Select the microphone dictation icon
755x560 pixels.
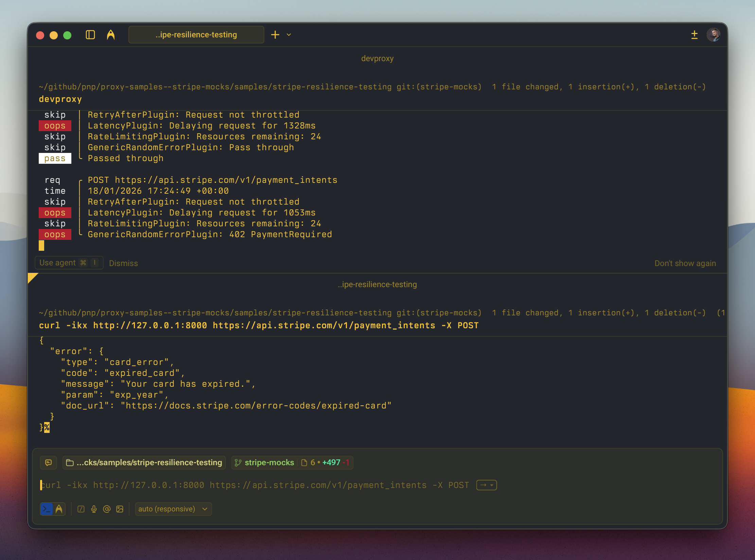(94, 509)
